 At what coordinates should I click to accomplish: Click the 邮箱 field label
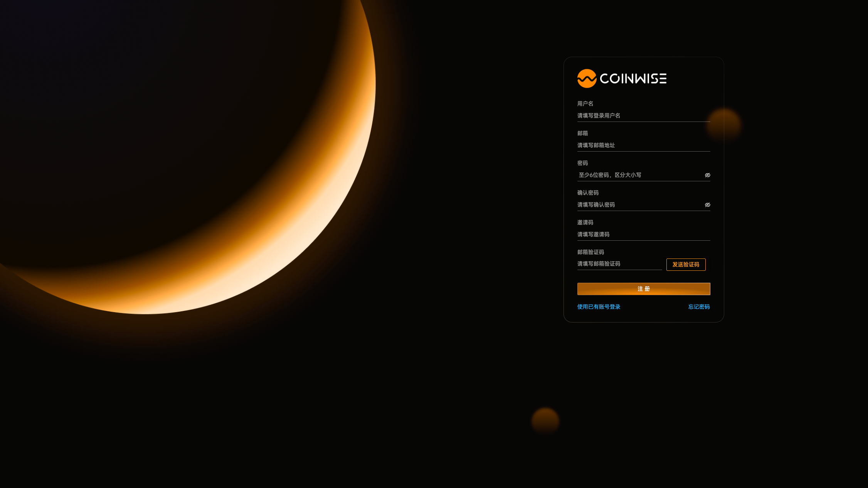click(582, 133)
